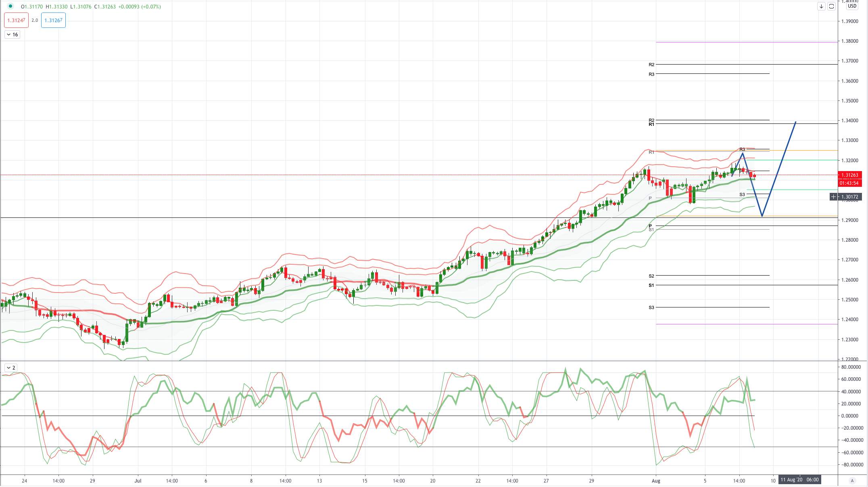Click the 20 date label on time axis
868x487 pixels.
point(433,481)
